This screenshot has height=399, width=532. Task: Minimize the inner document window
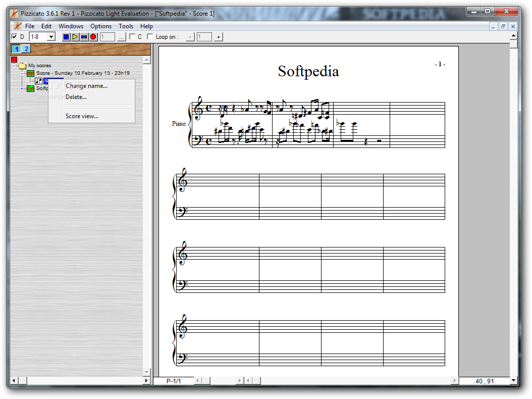pos(493,26)
